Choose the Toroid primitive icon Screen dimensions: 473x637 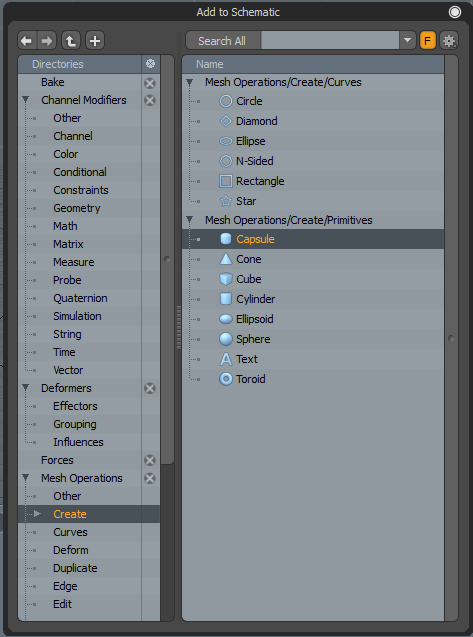pyautogui.click(x=226, y=379)
